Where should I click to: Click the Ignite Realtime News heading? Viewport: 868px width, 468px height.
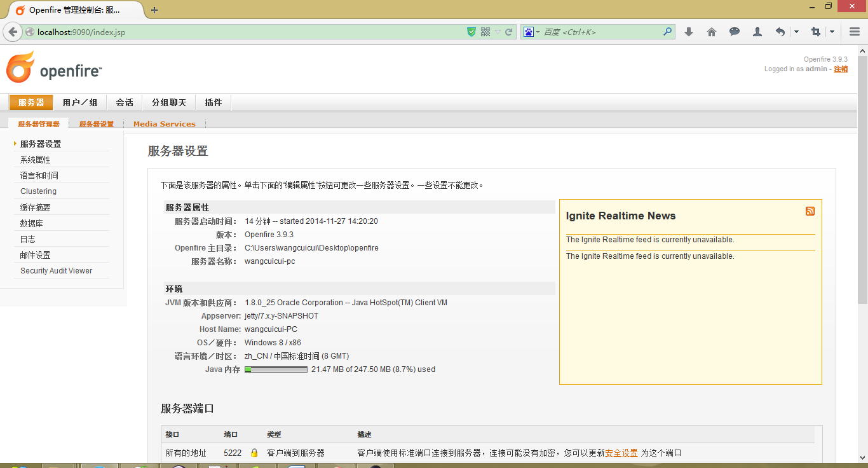[621, 216]
